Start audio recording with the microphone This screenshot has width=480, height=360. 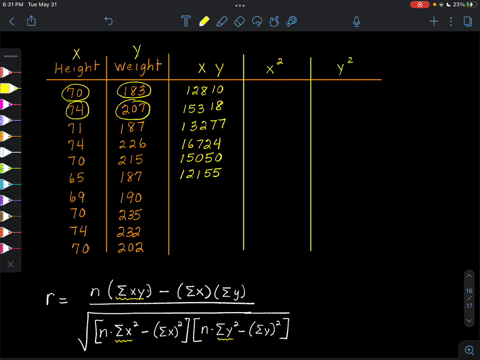[x=356, y=22]
